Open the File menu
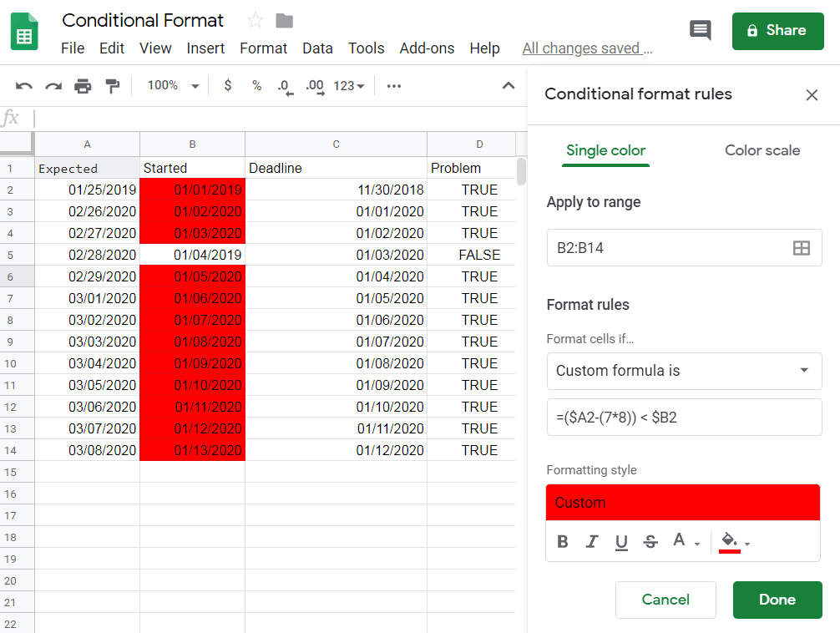 pos(73,48)
